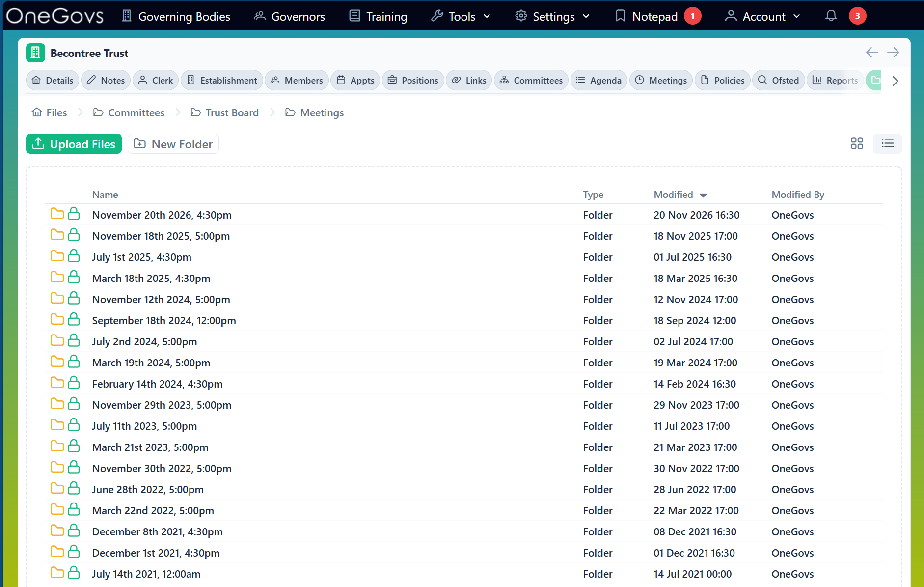Viewport: 924px width, 587px height.
Task: Switch to the Agenda tab
Action: [x=598, y=80]
